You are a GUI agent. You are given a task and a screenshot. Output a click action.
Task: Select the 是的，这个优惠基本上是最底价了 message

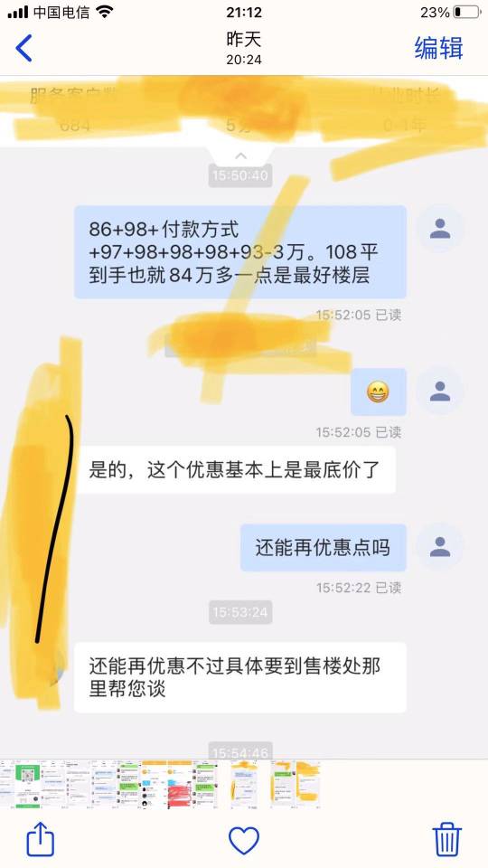click(x=235, y=470)
